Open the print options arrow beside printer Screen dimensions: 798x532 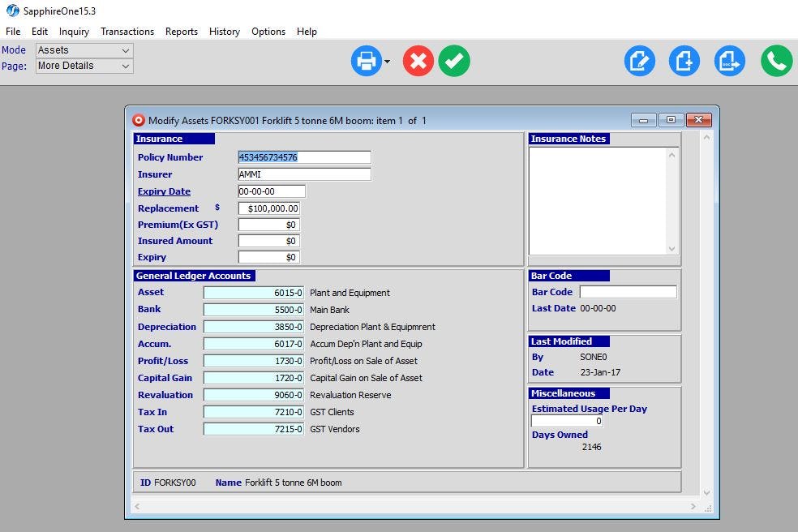(388, 62)
